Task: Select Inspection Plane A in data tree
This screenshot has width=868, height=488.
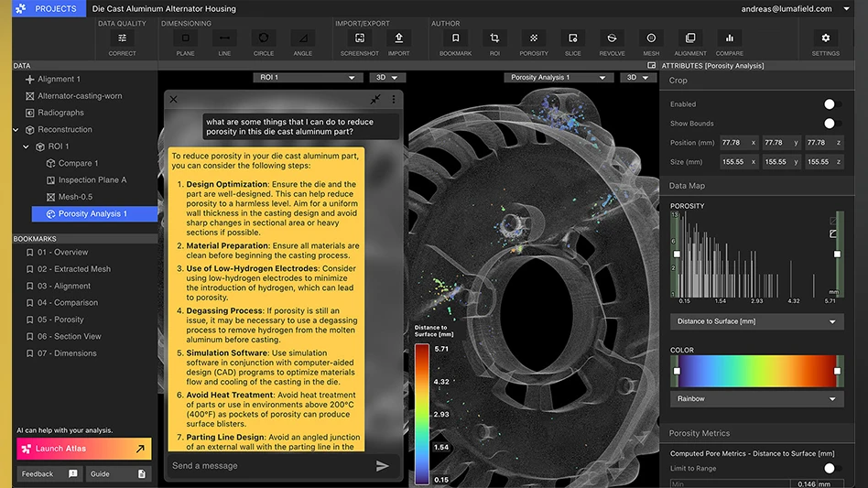Action: tap(92, 180)
